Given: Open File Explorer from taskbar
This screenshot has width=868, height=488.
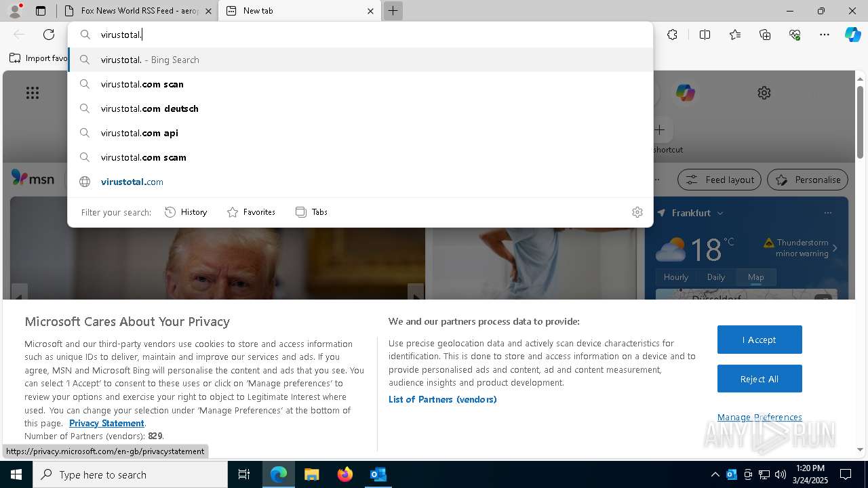Looking at the screenshot, I should click(311, 474).
